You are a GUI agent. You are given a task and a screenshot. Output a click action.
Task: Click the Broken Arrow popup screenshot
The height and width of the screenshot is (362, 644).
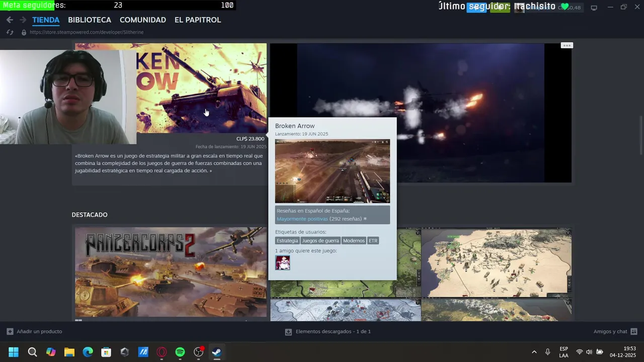coord(332,171)
